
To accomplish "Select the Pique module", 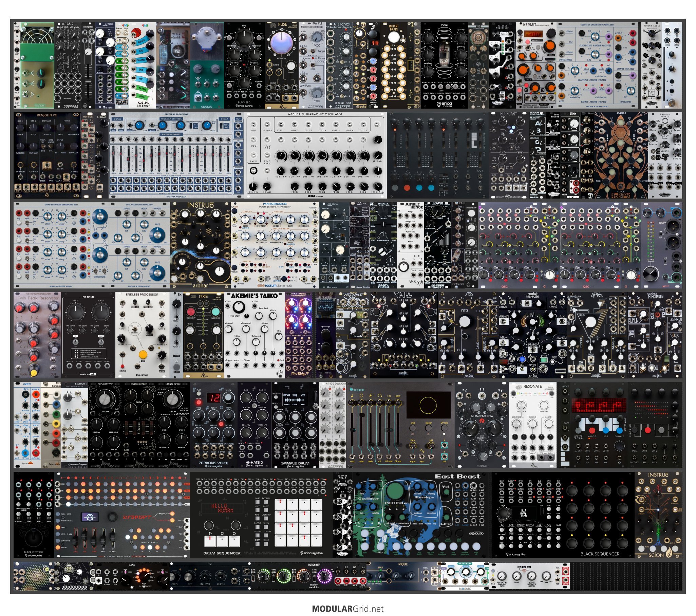I will (x=404, y=576).
